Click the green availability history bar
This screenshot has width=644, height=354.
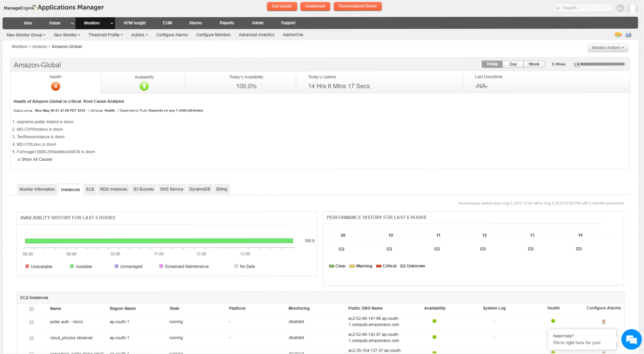coord(159,241)
